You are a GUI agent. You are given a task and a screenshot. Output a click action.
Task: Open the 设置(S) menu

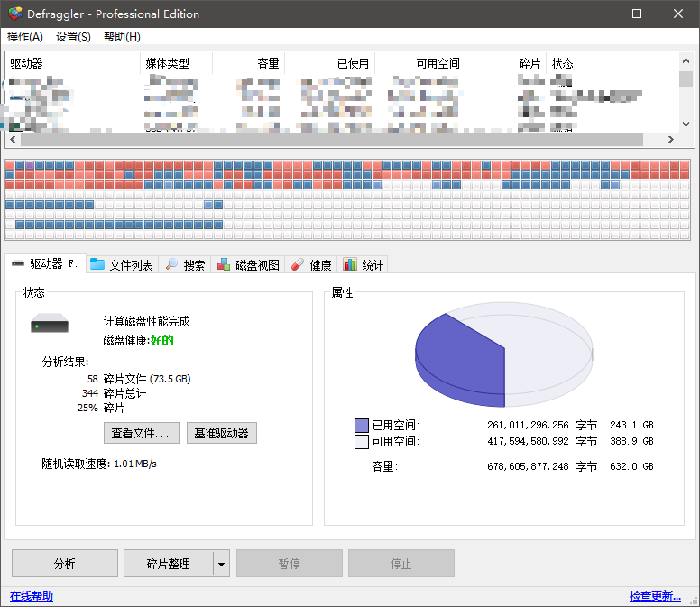(x=73, y=37)
